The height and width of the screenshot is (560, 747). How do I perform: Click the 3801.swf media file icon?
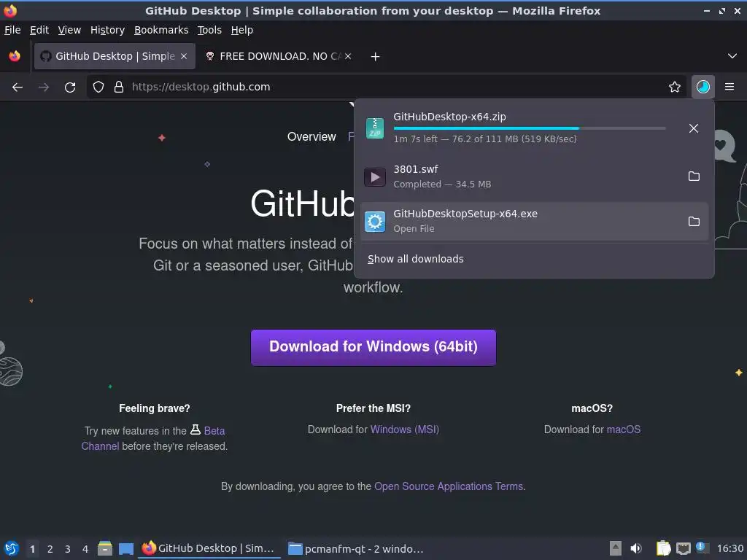point(375,177)
